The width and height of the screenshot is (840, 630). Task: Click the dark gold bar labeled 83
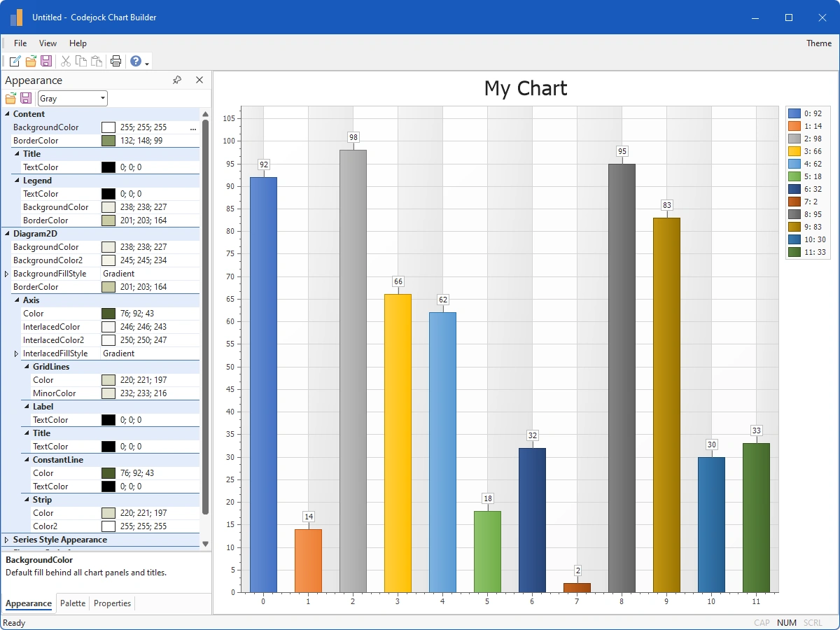[666, 405]
